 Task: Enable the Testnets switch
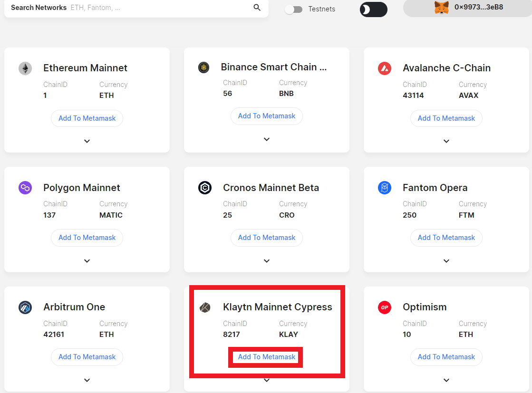[294, 10]
